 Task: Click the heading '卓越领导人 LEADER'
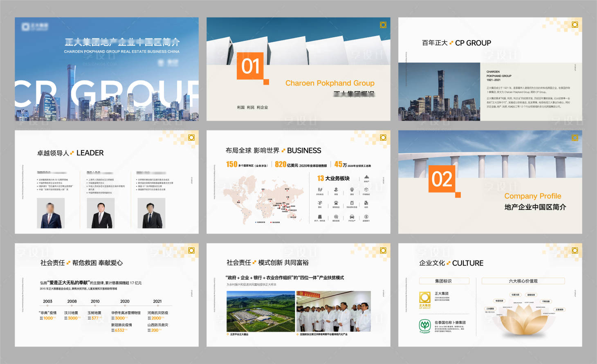(70, 153)
